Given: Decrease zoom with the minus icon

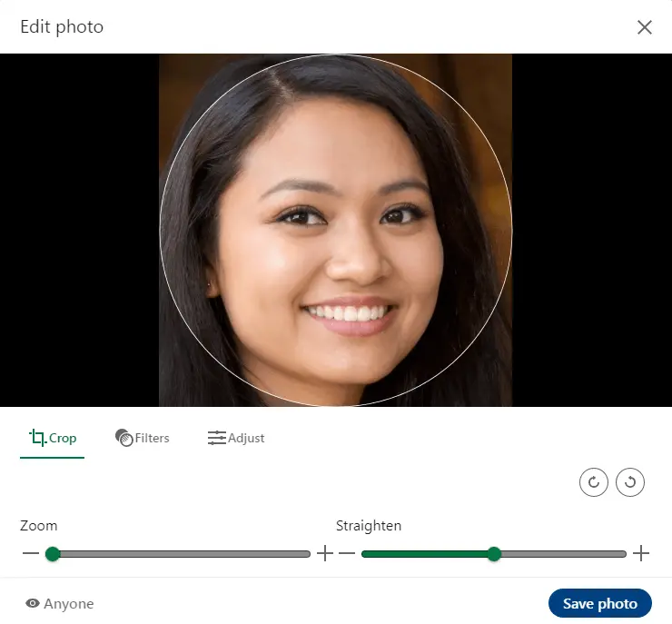Looking at the screenshot, I should pos(31,553).
